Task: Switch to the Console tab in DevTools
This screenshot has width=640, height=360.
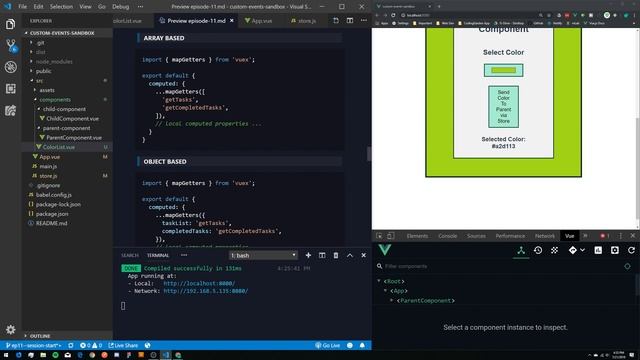Action: click(447, 236)
